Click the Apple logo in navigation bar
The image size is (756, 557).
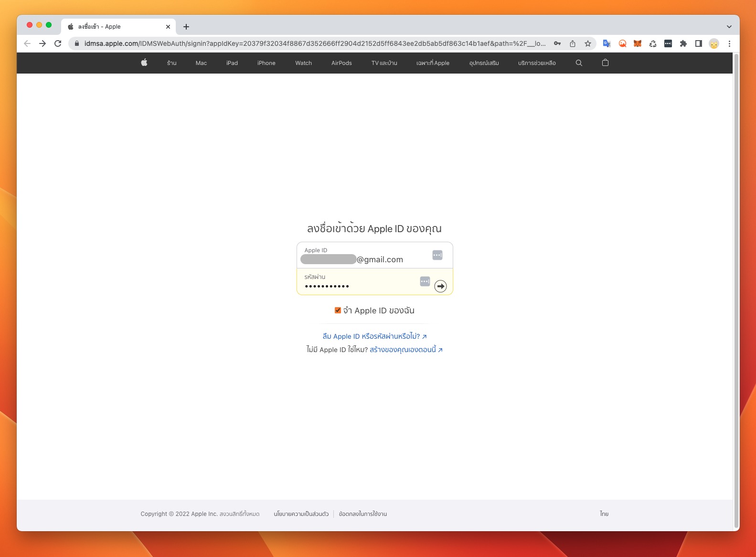click(144, 63)
